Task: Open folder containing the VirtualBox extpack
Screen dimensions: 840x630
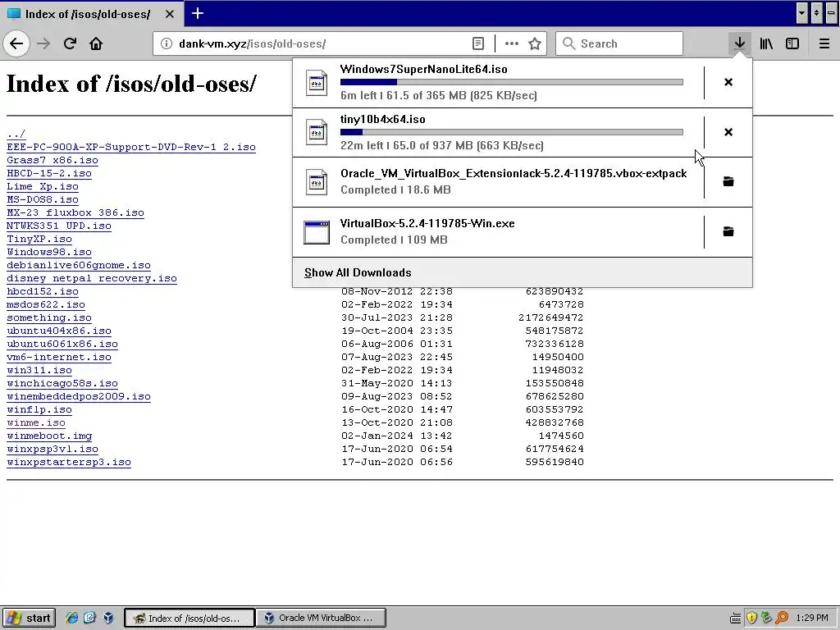Action: pos(728,181)
